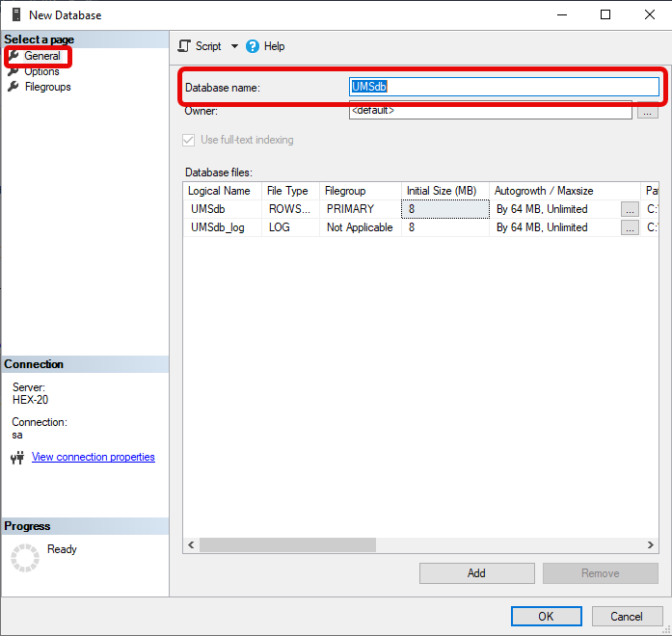Click the Add button
Screen dimensions: 672x636
click(x=476, y=573)
